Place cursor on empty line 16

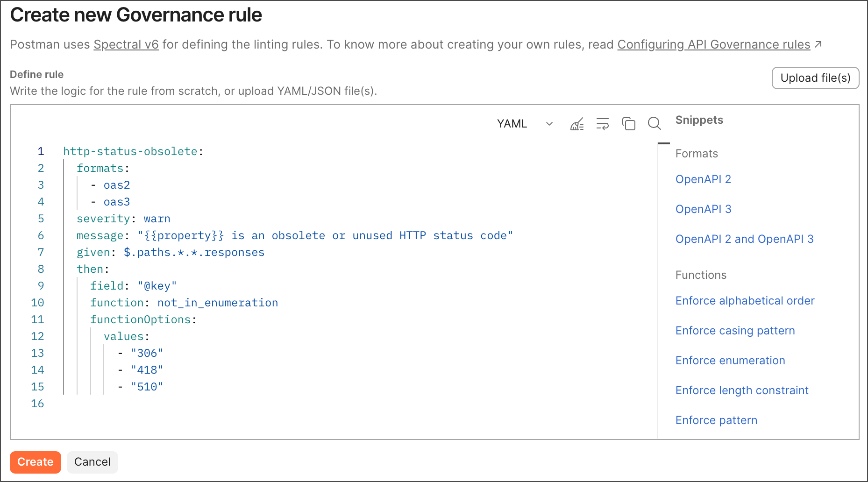pos(187,404)
